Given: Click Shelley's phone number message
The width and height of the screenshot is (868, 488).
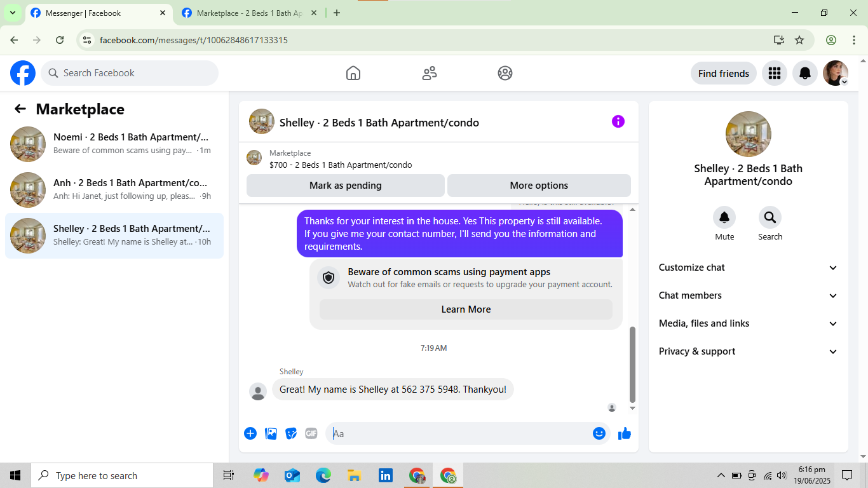Looking at the screenshot, I should 393,390.
